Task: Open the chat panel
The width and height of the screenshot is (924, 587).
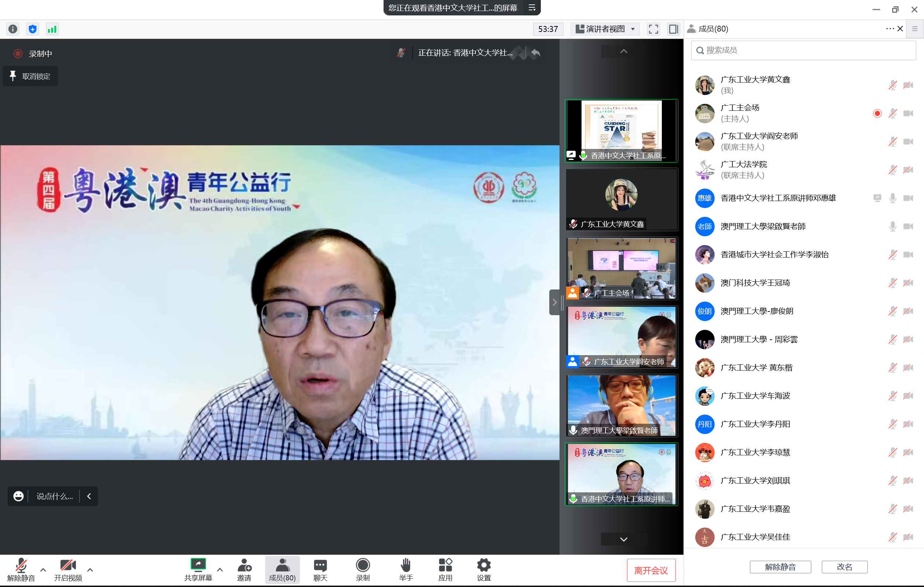Action: point(320,569)
